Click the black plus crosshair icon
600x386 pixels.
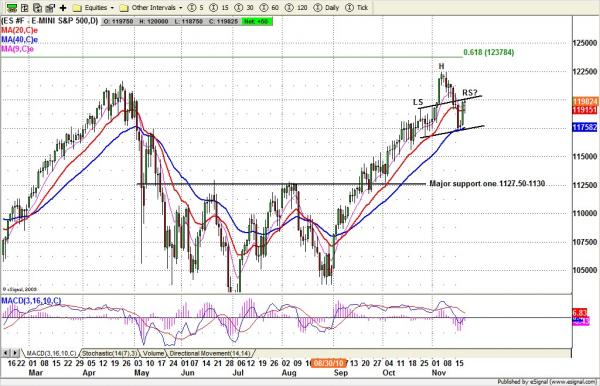pos(63,7)
